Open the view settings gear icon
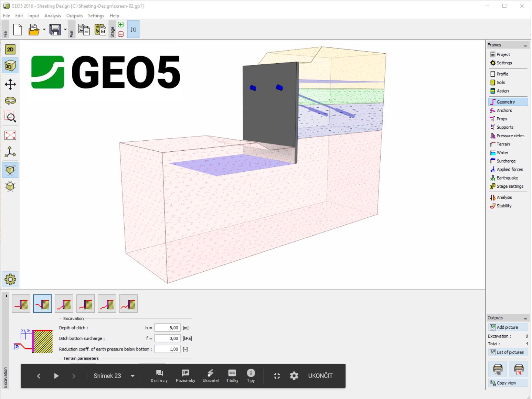The height and width of the screenshot is (399, 532). tap(10, 279)
